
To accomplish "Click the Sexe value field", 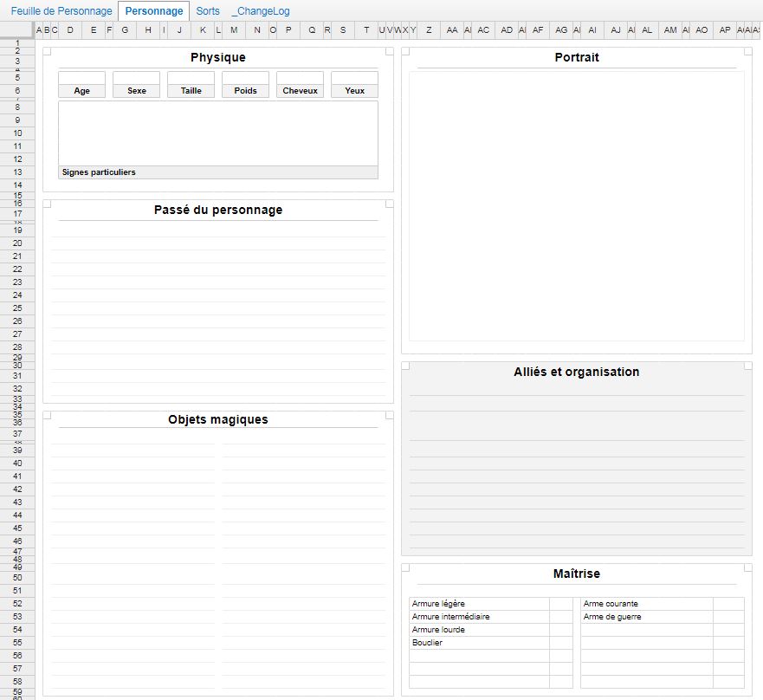I will (x=137, y=78).
